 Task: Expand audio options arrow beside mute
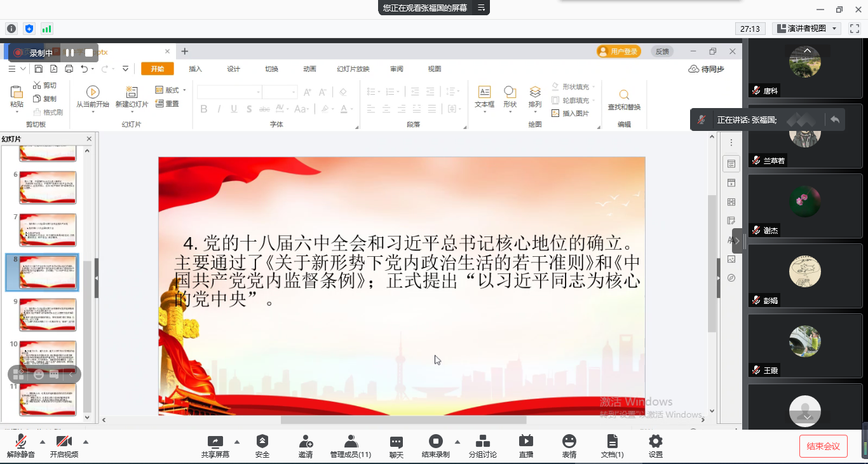pos(43,442)
